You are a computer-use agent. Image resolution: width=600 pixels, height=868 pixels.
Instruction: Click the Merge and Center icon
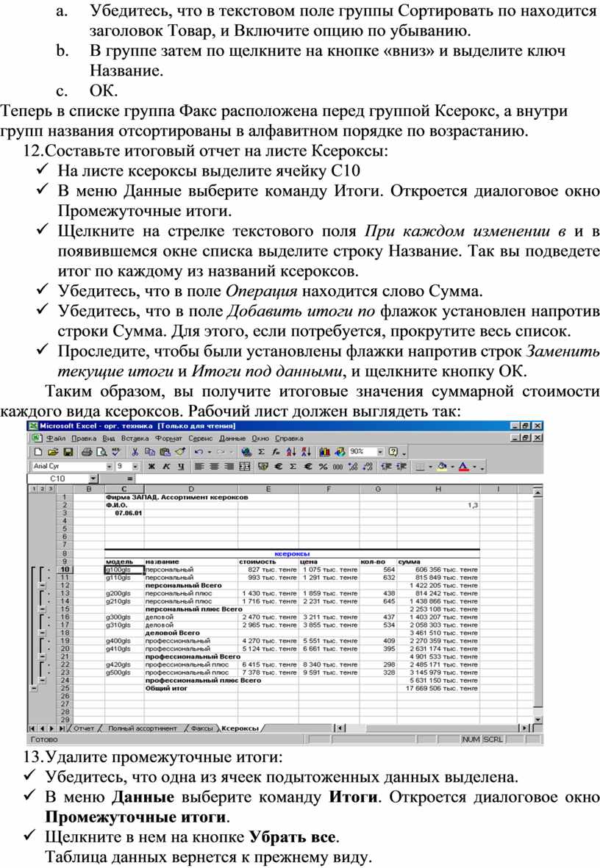click(x=245, y=466)
